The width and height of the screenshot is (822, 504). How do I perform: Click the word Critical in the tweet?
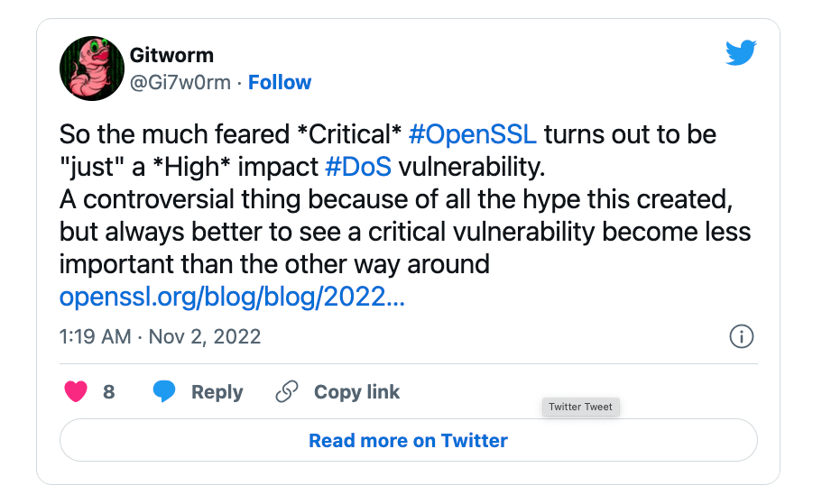pos(348,135)
